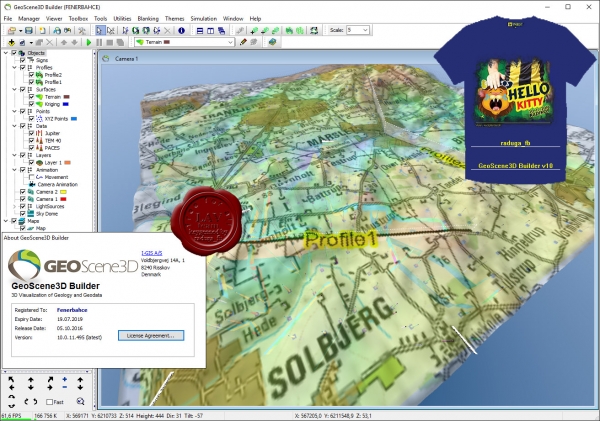Click the Camera 1 red color swatch
600x421 pixels.
pos(64,199)
